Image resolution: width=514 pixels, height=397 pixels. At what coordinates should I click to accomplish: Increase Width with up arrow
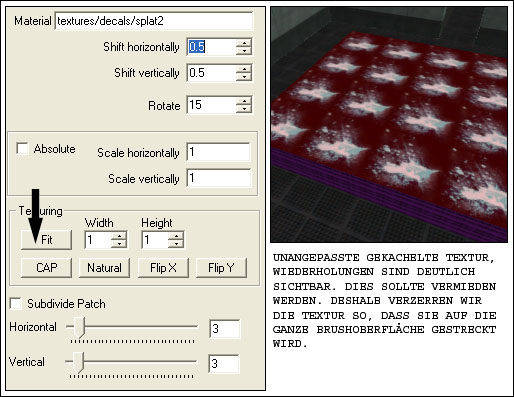click(x=119, y=236)
